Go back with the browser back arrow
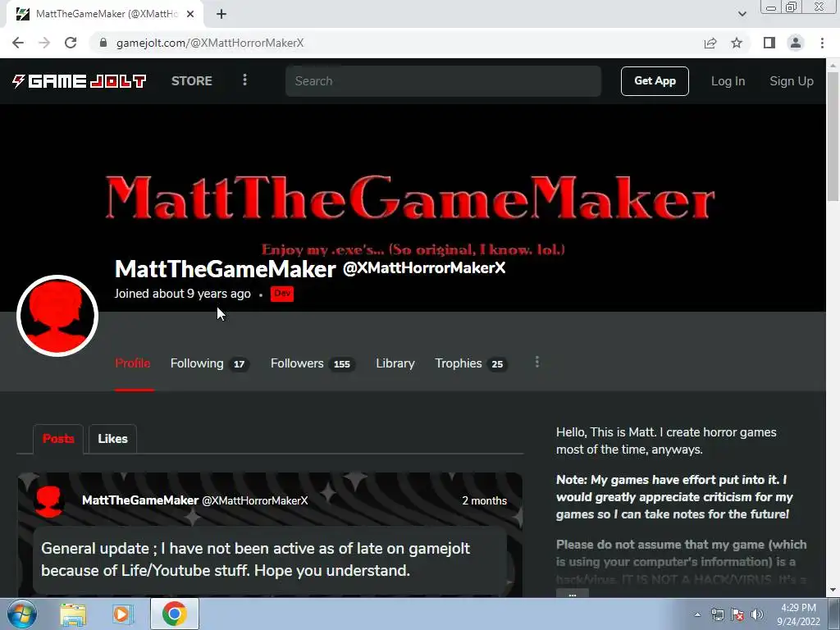The height and width of the screenshot is (630, 840). [18, 43]
